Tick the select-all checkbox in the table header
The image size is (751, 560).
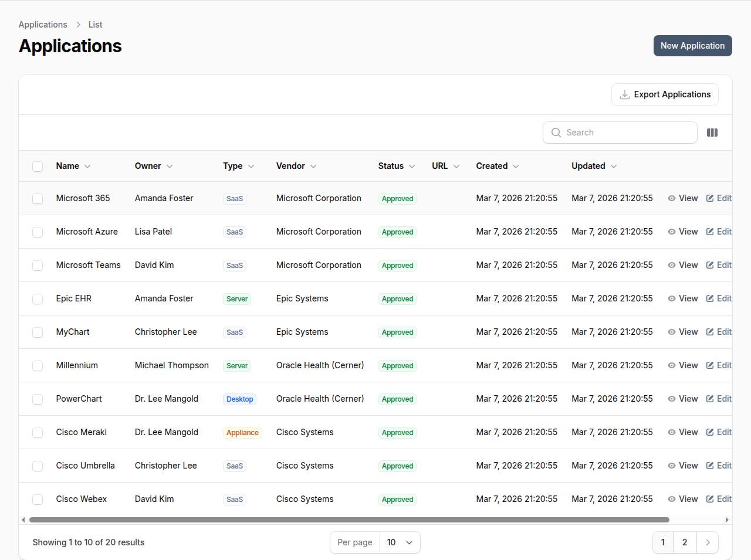38,167
